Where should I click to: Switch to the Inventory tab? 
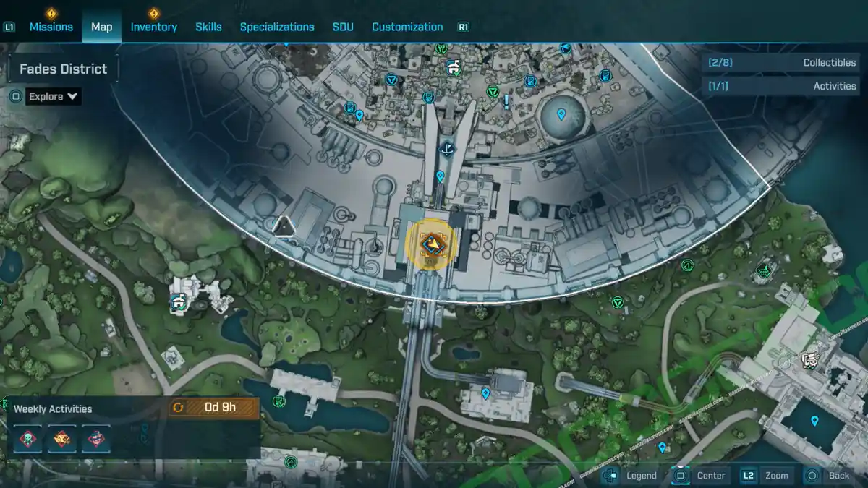pos(153,26)
